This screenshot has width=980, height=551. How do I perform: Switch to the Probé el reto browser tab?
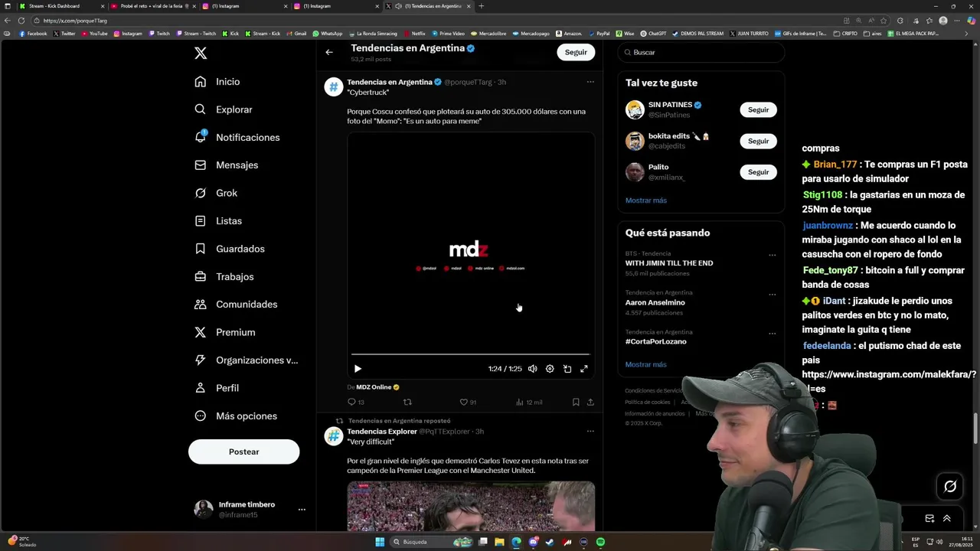(153, 6)
